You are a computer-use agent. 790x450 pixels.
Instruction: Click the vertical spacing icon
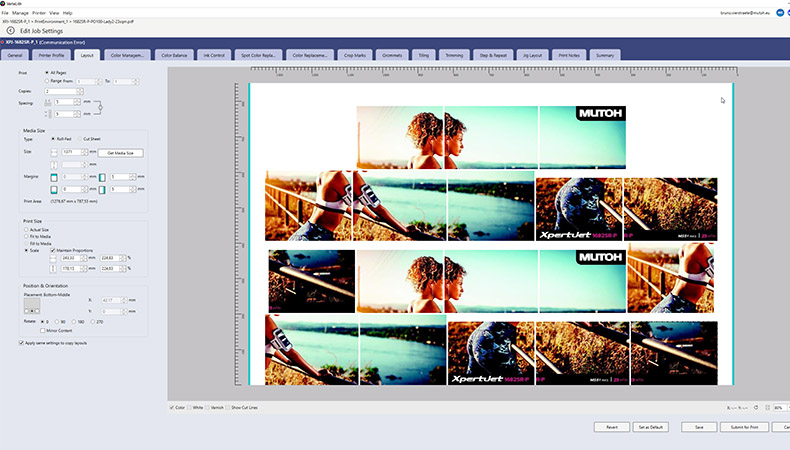point(48,114)
